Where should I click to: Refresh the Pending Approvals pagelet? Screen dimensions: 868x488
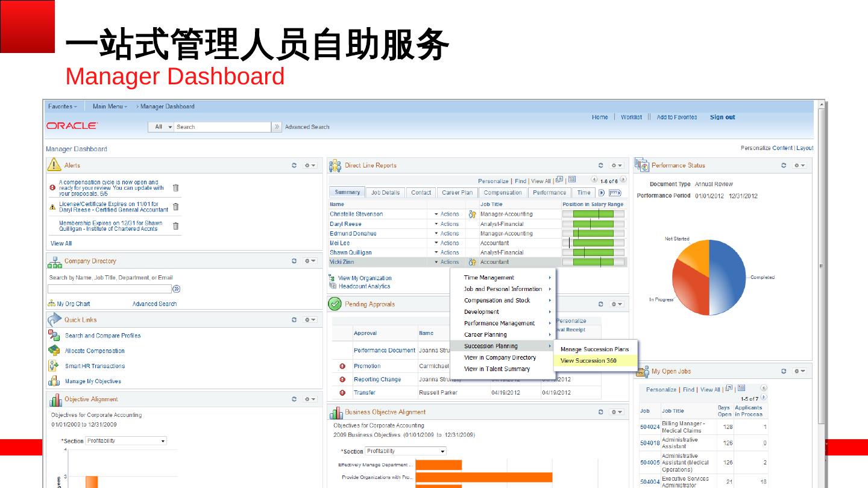pyautogui.click(x=601, y=304)
